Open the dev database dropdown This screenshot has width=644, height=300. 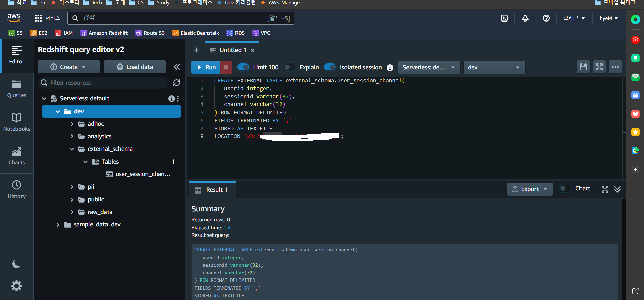pyautogui.click(x=494, y=67)
